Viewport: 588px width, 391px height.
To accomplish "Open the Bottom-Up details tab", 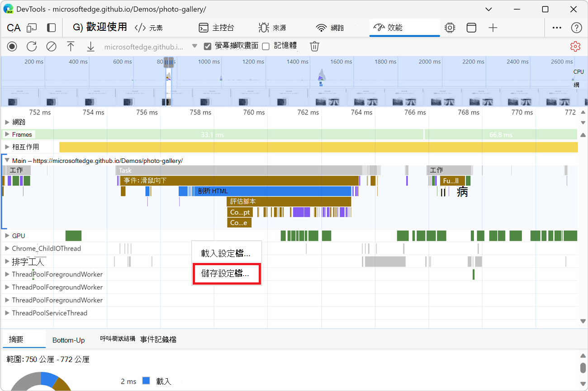I will (69, 340).
